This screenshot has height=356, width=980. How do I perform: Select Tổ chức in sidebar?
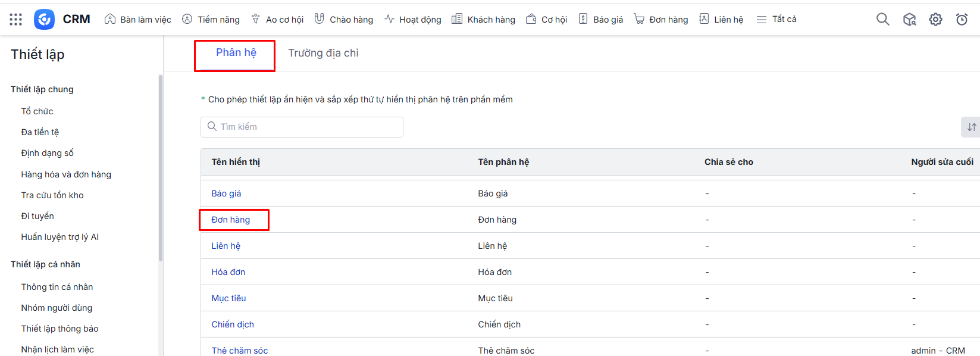click(37, 111)
